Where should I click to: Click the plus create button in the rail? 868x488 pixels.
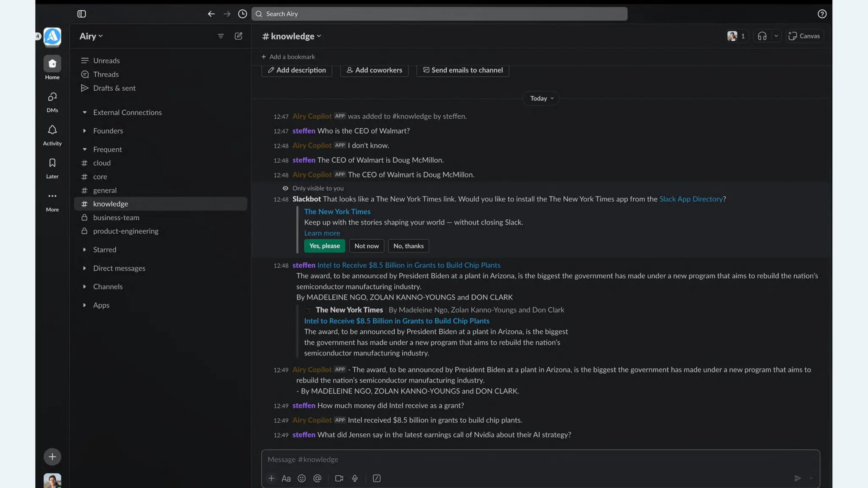point(52,457)
